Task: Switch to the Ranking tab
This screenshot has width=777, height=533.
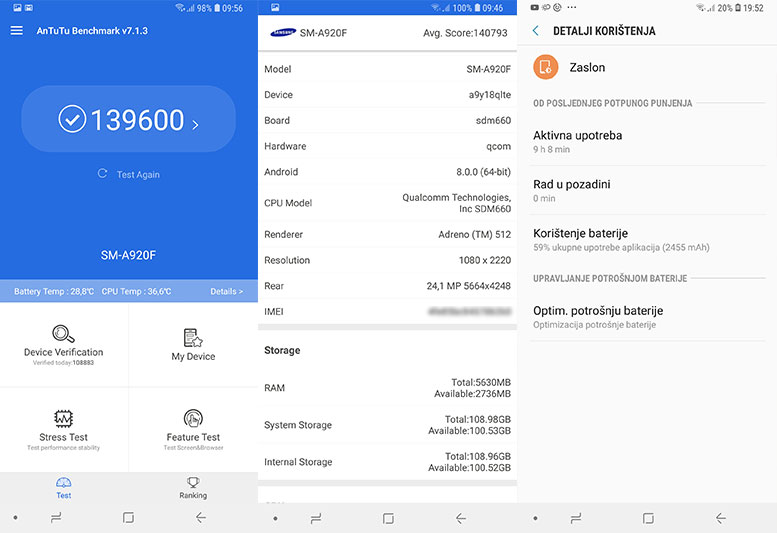Action: [x=193, y=488]
